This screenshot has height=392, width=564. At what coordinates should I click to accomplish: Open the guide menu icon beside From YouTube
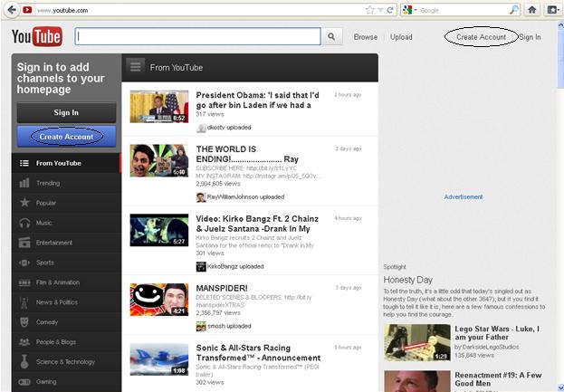136,67
